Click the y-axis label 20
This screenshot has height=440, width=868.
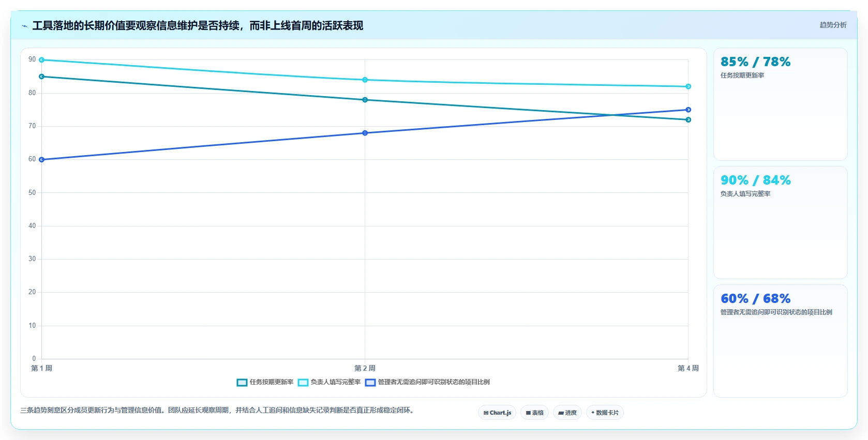coord(32,292)
